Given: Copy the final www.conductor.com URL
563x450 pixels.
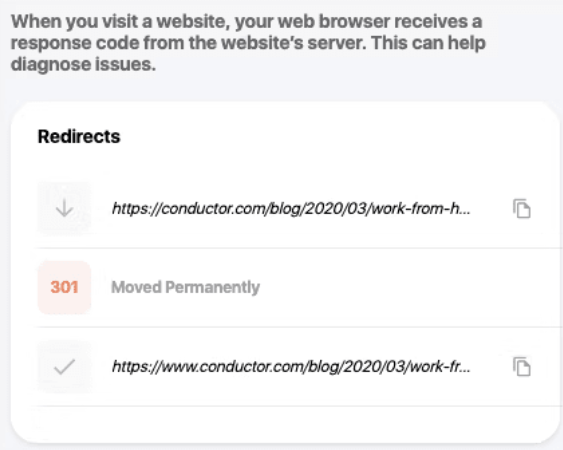Looking at the screenshot, I should [x=522, y=366].
